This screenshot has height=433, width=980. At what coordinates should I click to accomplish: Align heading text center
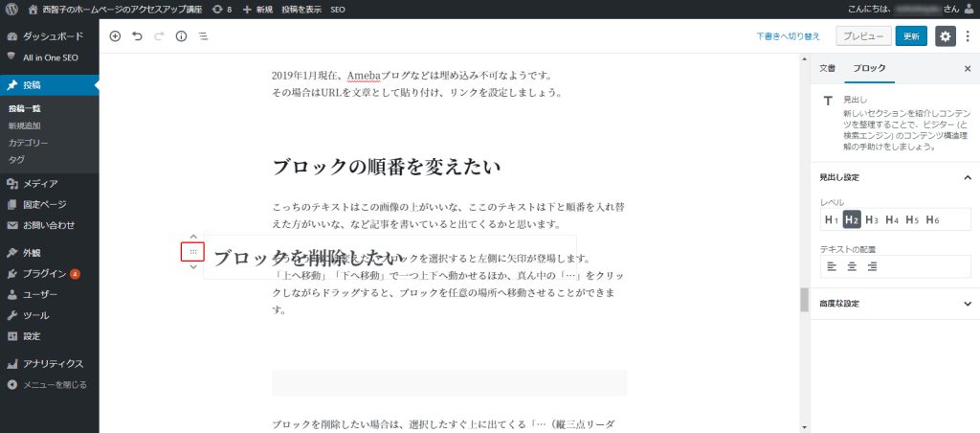pos(852,266)
